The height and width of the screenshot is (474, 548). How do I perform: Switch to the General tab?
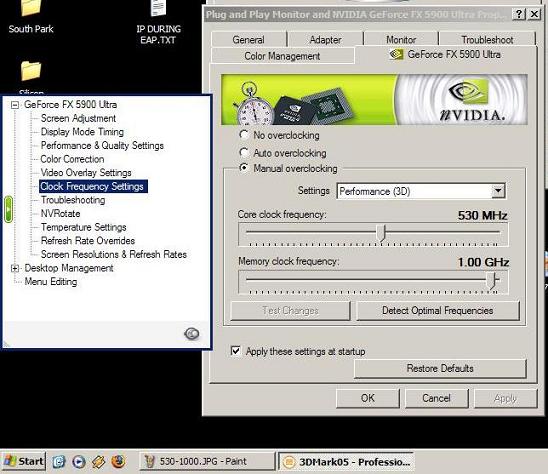248,40
